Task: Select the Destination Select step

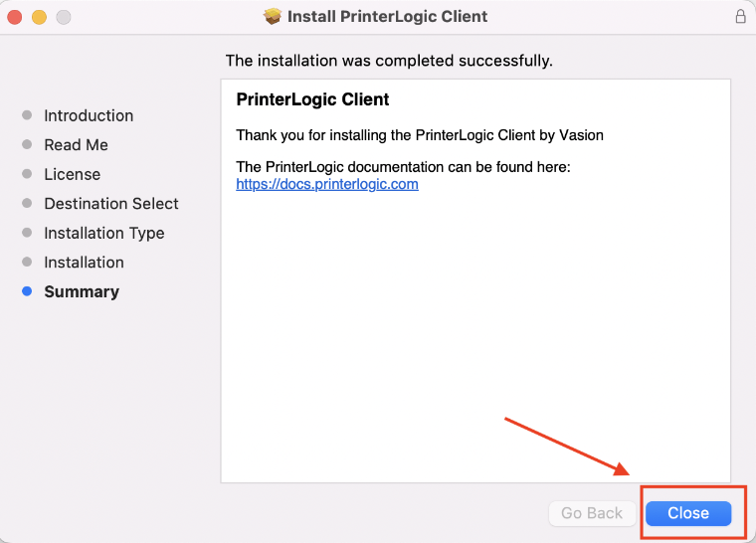Action: point(111,204)
